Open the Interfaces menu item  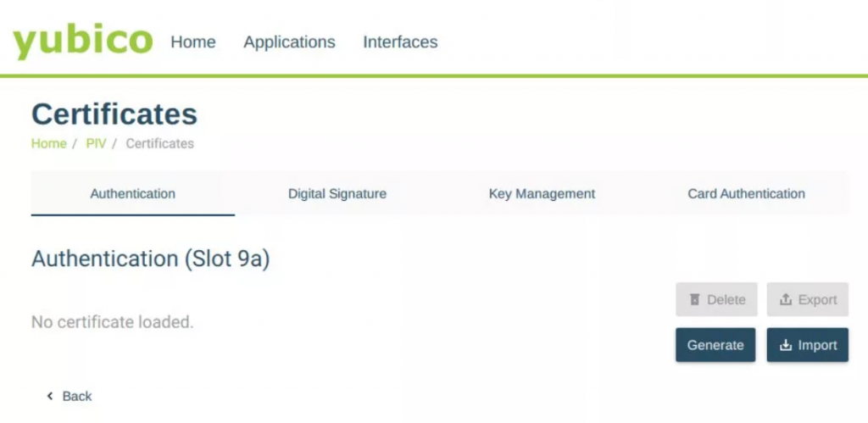point(400,42)
